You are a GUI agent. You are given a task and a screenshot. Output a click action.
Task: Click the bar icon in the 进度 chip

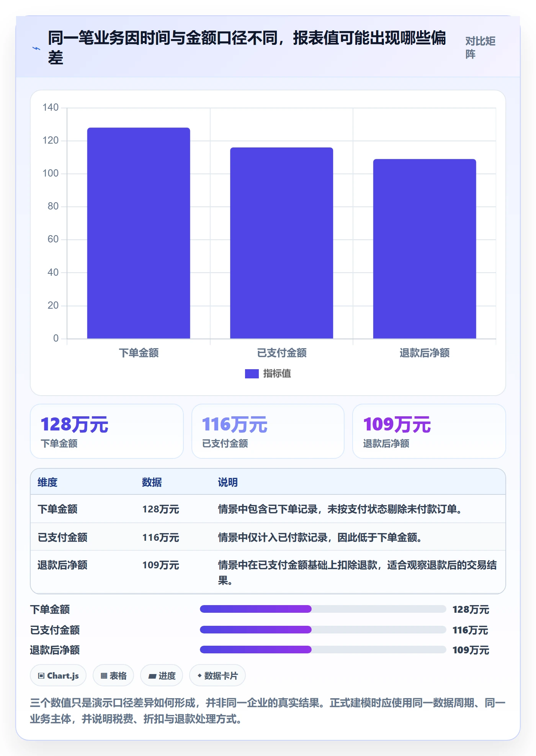pos(152,676)
